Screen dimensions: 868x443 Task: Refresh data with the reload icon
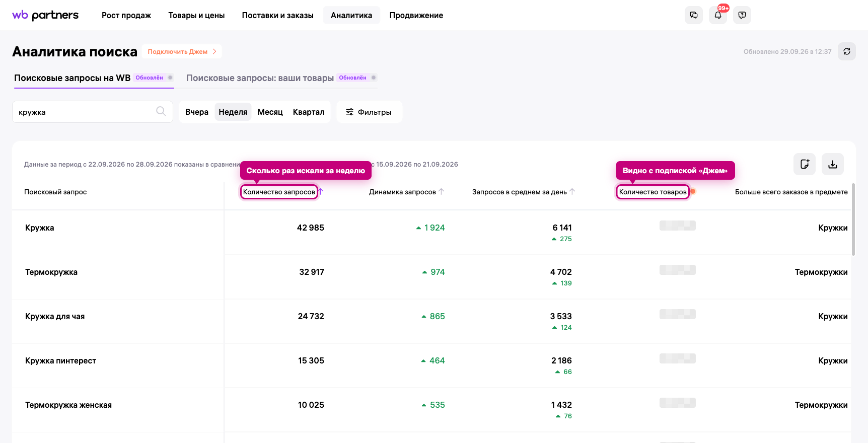[847, 51]
